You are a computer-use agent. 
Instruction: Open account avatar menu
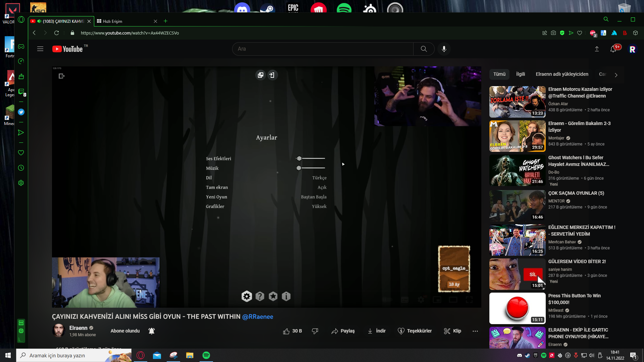coord(632,49)
